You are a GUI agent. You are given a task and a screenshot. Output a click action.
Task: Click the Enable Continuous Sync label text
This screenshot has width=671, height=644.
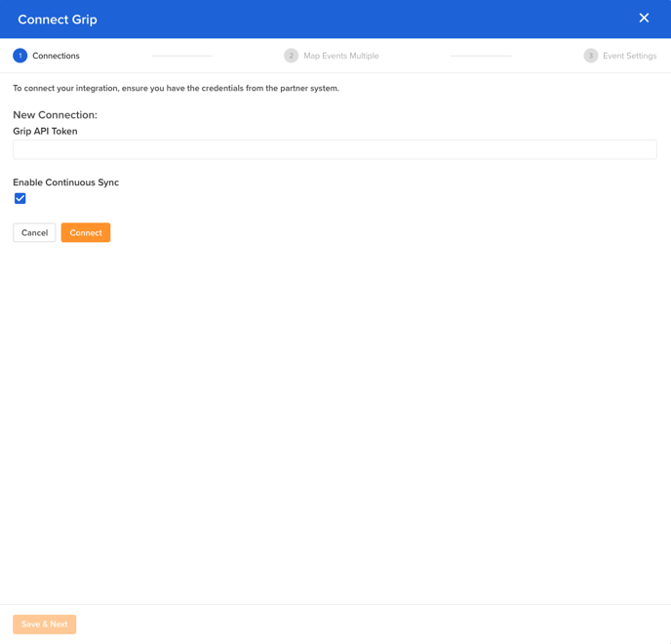[65, 181]
